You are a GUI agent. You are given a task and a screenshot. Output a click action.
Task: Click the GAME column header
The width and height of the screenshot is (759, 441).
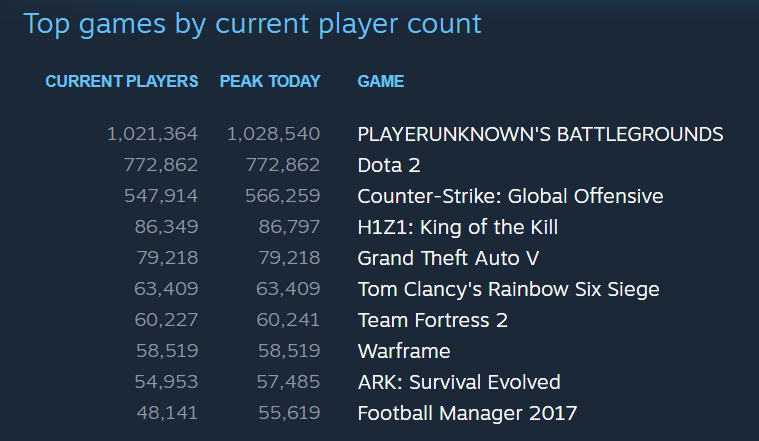pos(380,81)
